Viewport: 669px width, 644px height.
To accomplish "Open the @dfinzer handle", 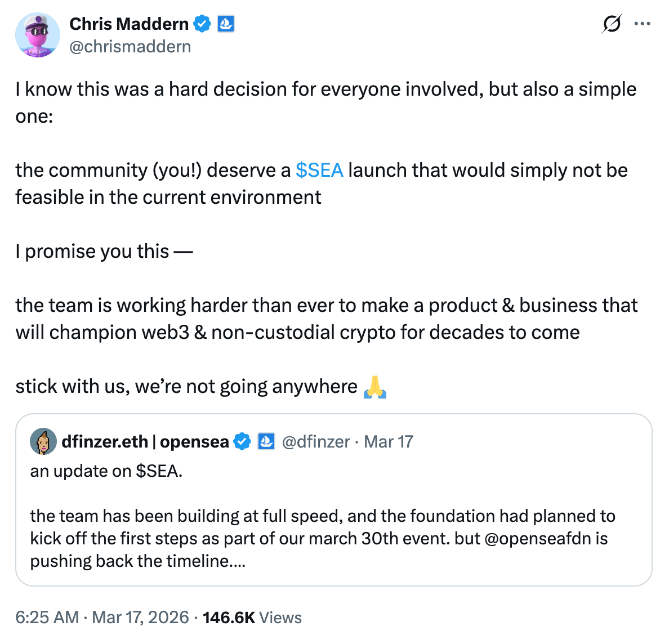I will 316,442.
